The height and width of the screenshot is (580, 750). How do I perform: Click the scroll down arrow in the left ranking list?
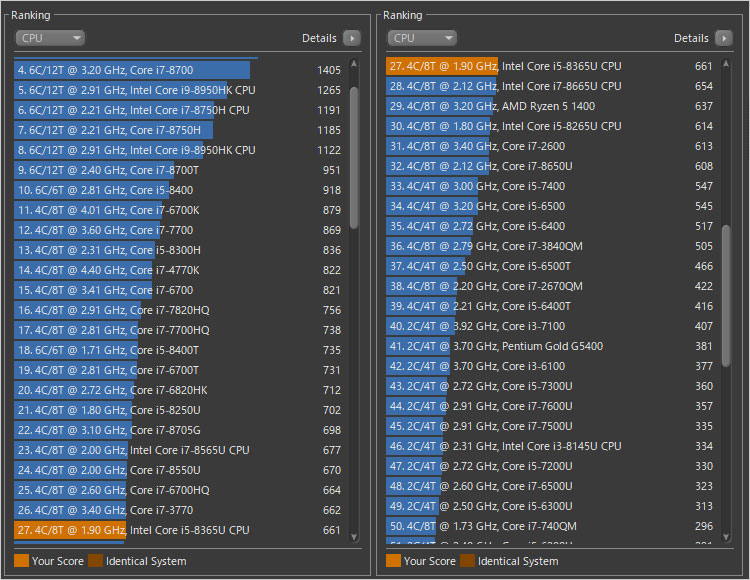(354, 537)
